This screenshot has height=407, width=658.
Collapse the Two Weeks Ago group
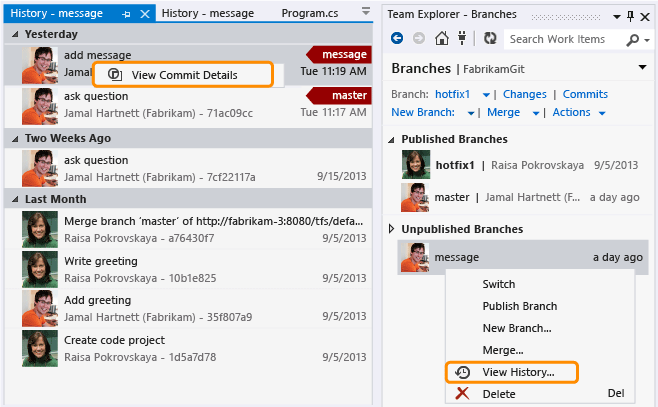click(15, 138)
